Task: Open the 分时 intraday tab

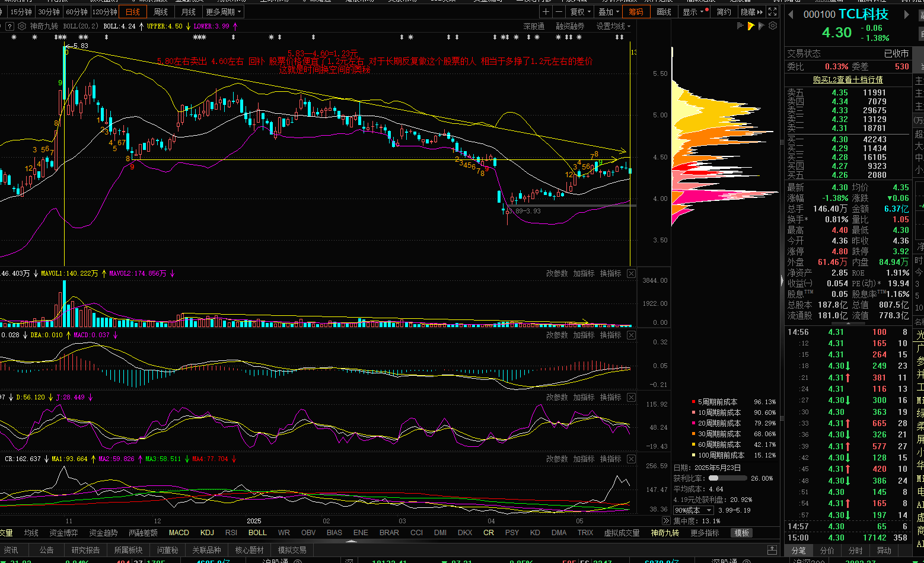Action: pyautogui.click(x=856, y=551)
